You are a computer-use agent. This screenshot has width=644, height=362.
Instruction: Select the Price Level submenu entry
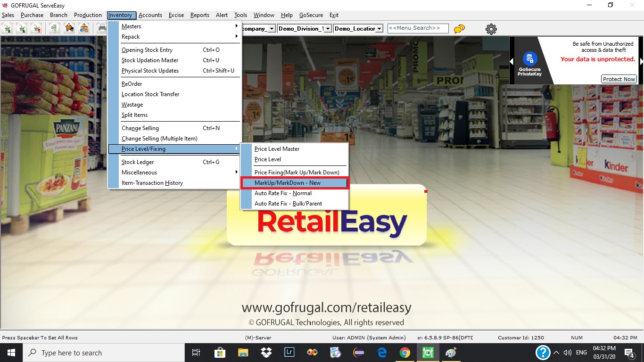point(295,159)
